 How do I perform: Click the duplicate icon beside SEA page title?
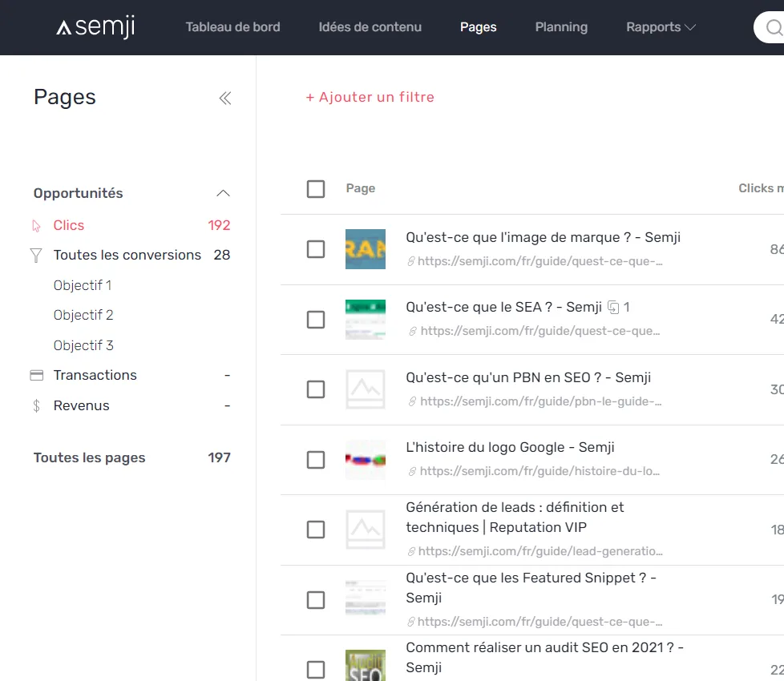point(613,307)
